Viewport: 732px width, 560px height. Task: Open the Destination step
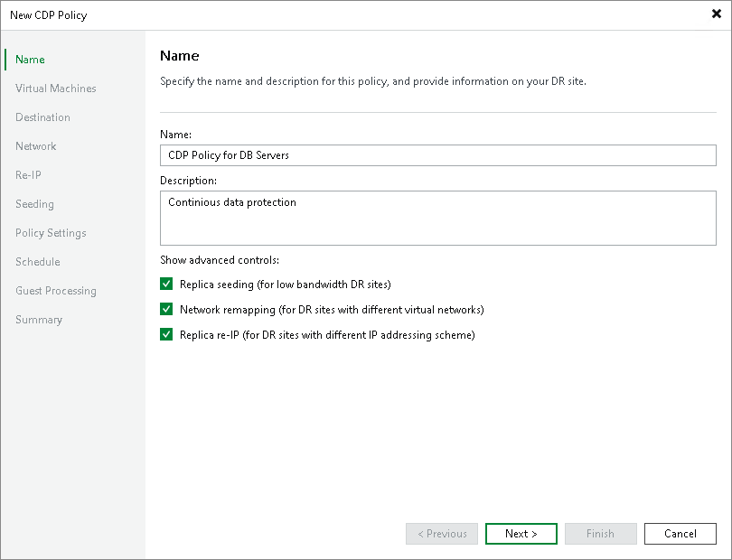(42, 117)
